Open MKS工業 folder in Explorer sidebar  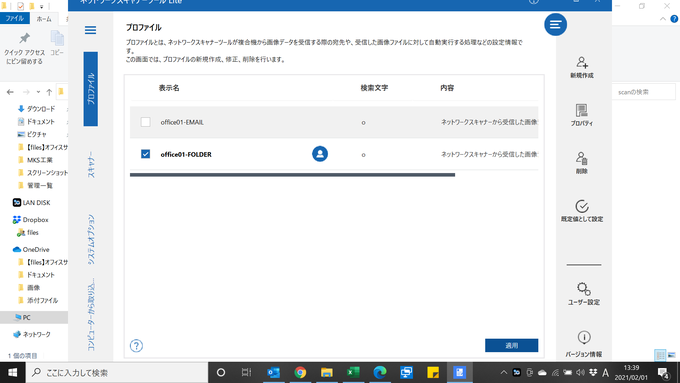pyautogui.click(x=36, y=160)
